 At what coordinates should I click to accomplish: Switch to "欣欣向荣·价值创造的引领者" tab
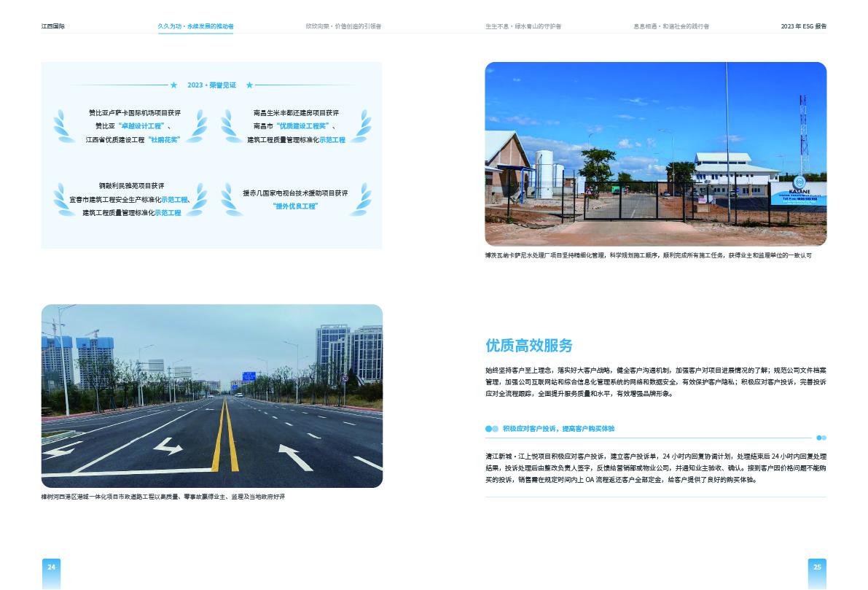click(344, 26)
